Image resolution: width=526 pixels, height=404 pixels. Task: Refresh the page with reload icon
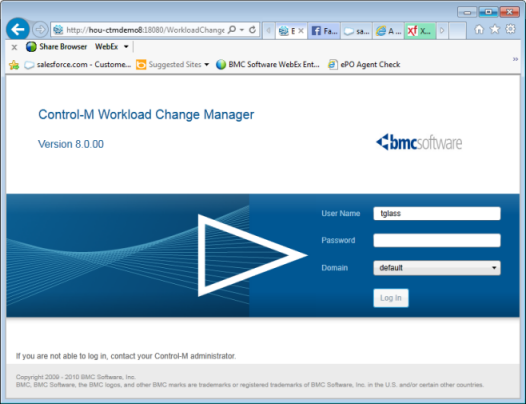click(x=252, y=30)
